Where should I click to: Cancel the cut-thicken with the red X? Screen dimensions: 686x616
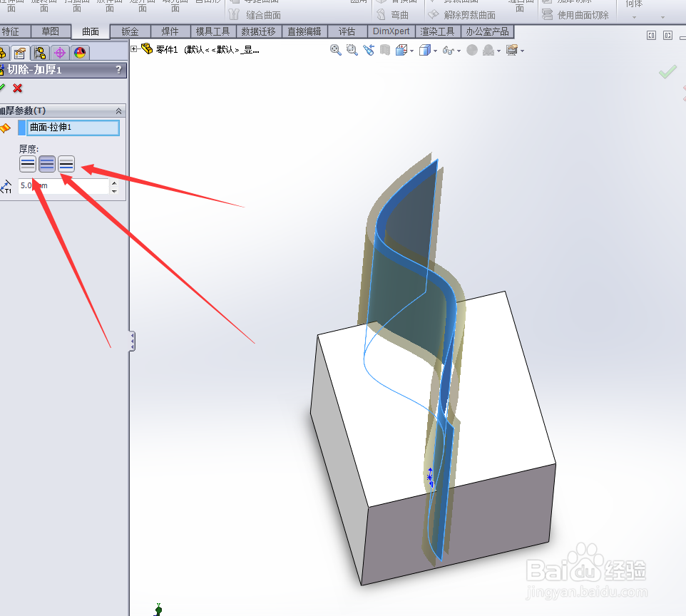click(x=18, y=88)
